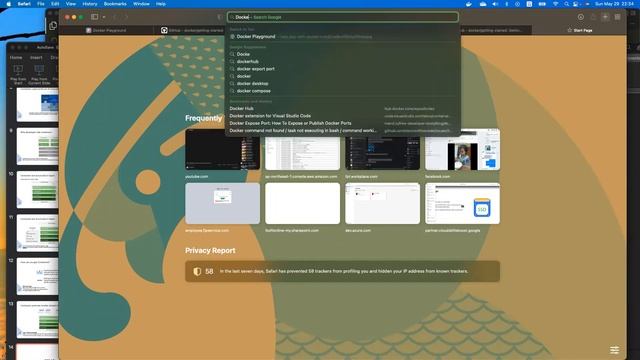Screen dimensions: 640x360
Task: Focus the Safari address bar search field
Action: click(343, 17)
